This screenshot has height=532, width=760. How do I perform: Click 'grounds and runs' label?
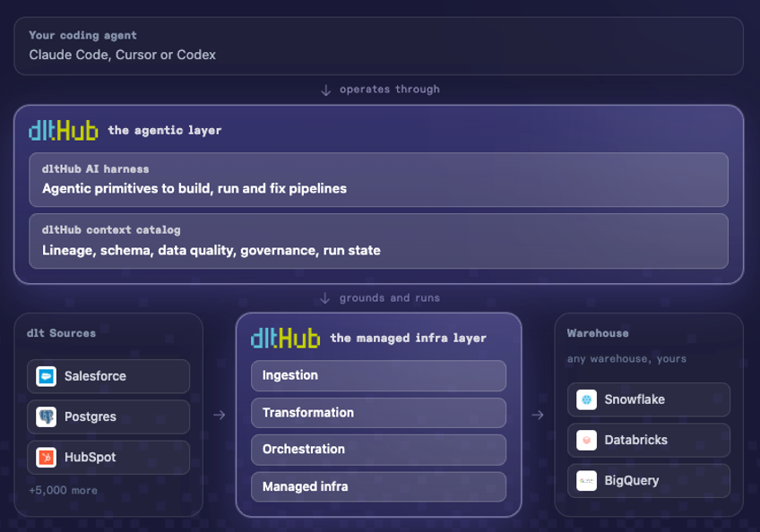click(x=390, y=298)
